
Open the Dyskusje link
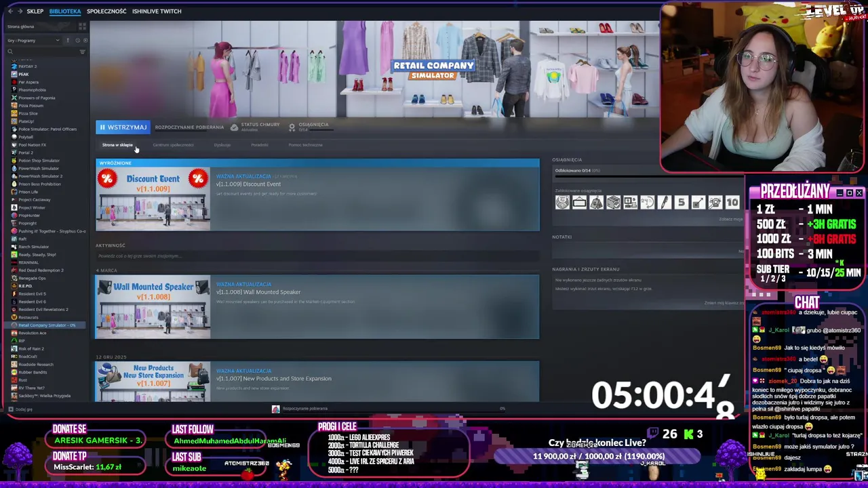(222, 145)
